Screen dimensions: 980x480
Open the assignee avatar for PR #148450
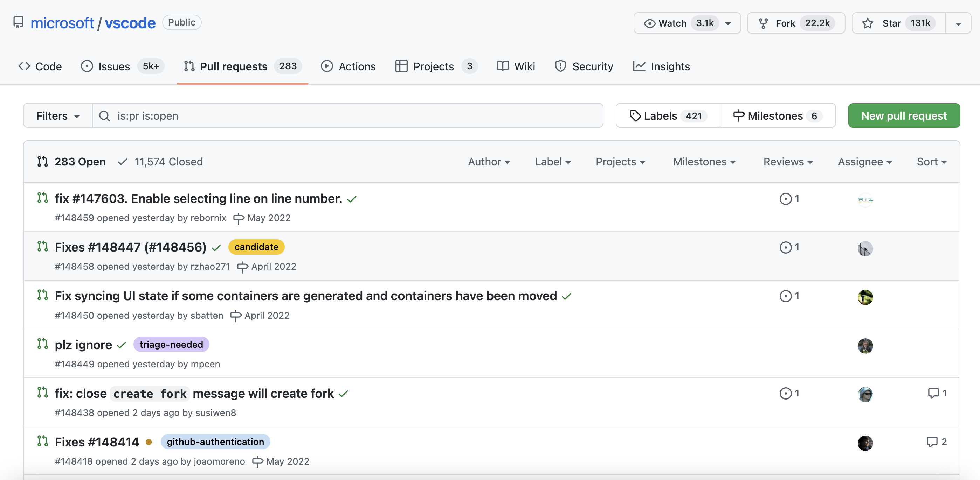pyautogui.click(x=865, y=297)
